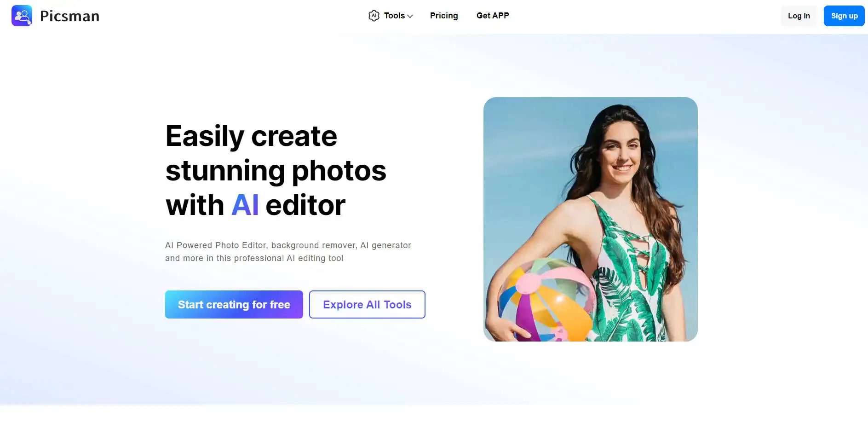Open the Get APP link
This screenshot has width=868, height=423.
493,16
